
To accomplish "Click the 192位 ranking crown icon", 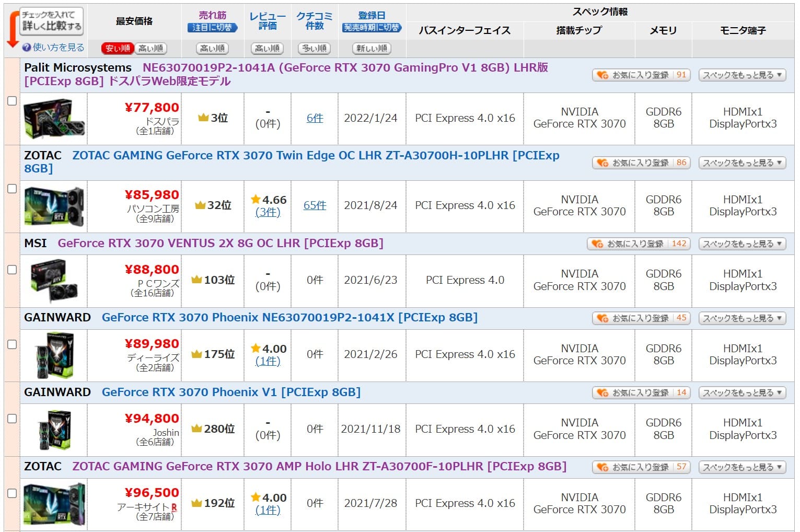I will tap(197, 503).
